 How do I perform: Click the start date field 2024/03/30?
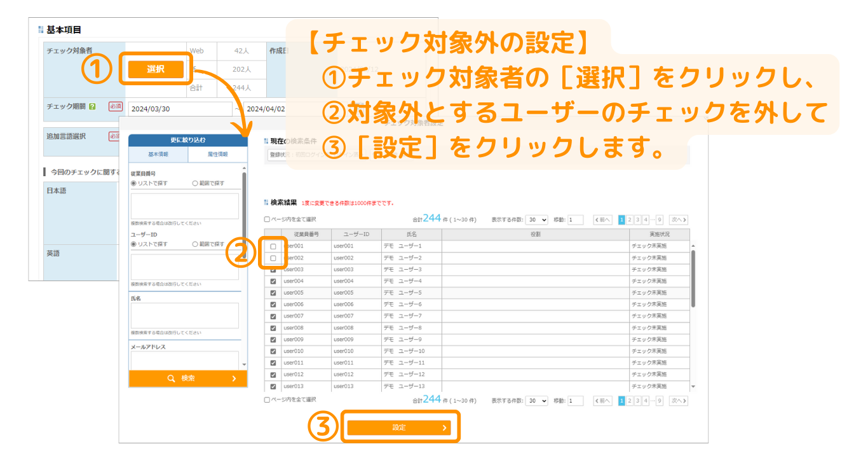click(180, 109)
